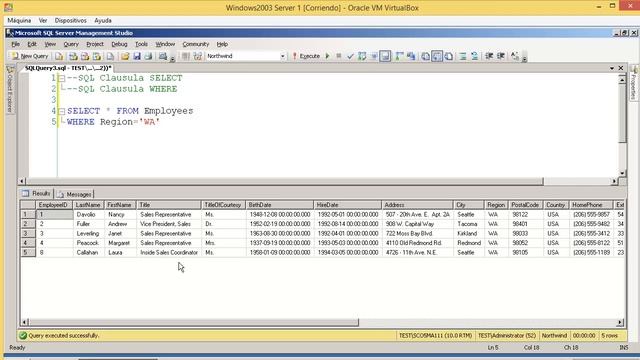
Task: Close the query document with X
Action: coord(621,68)
